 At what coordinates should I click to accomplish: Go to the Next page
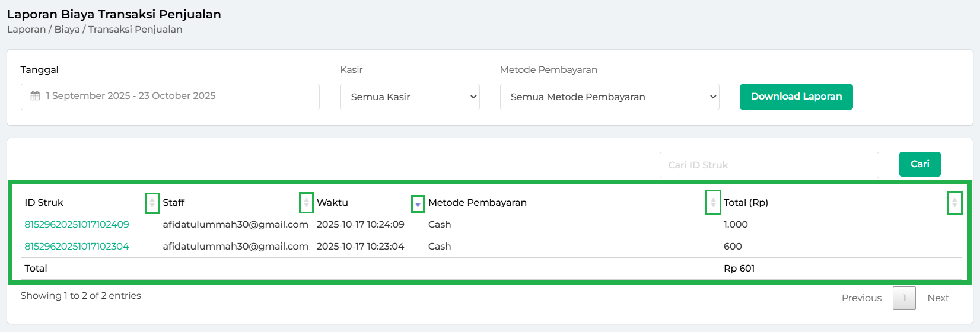[x=938, y=298]
